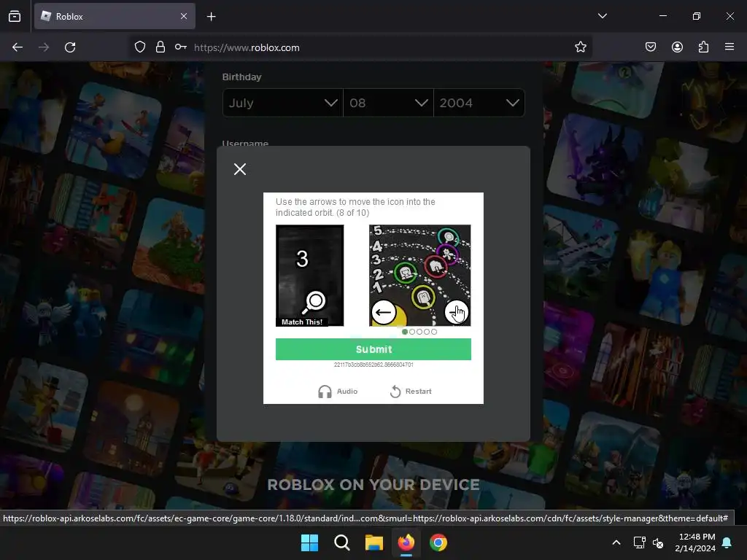This screenshot has width=747, height=560.
Task: Go back to the previous page
Action: 18,47
